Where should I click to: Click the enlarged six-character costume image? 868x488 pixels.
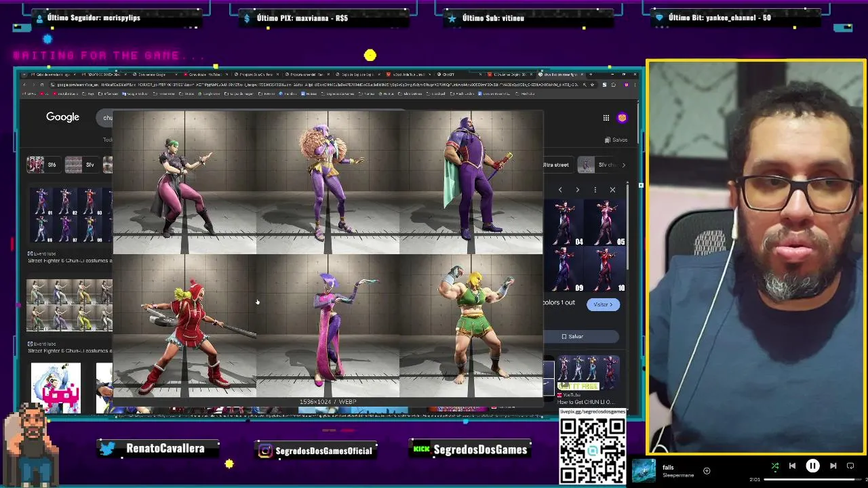click(328, 253)
